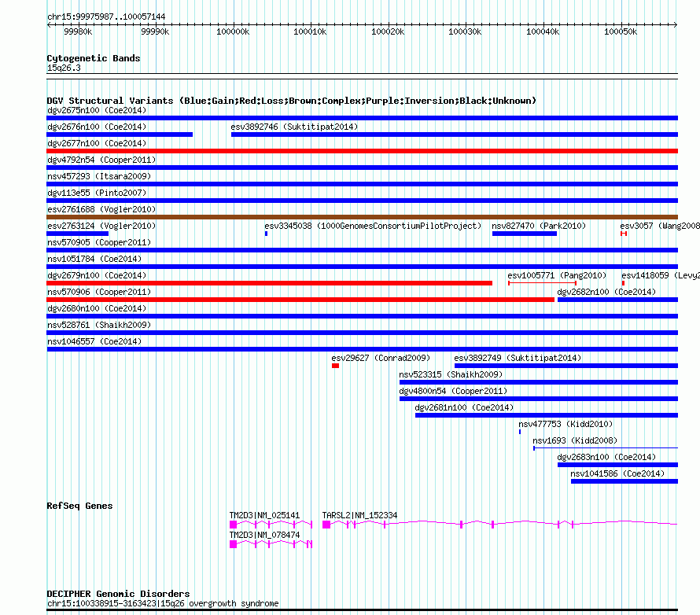Click the chr15:99975987..100057144 coordinate label
Viewport: 700px width, 615px height.
pyautogui.click(x=106, y=17)
